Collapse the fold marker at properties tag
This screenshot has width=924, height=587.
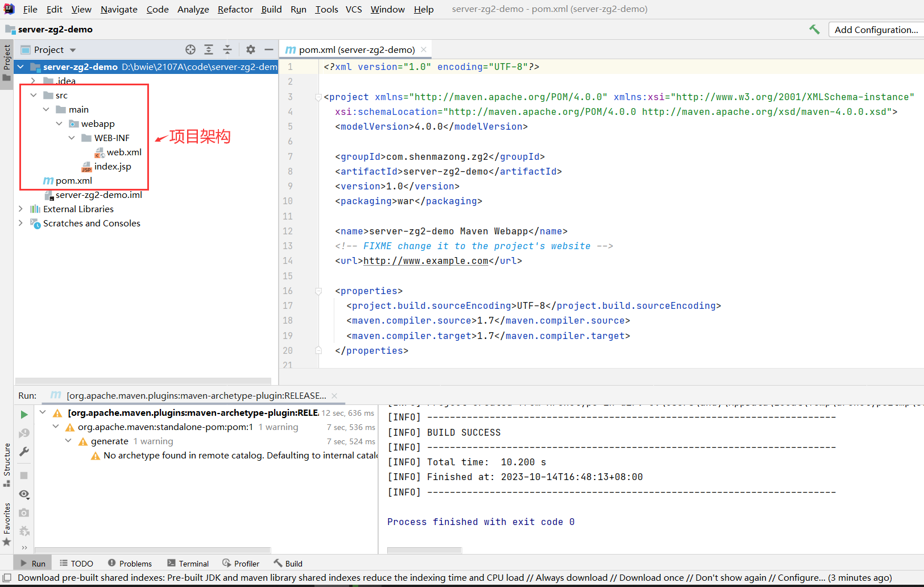[318, 291]
